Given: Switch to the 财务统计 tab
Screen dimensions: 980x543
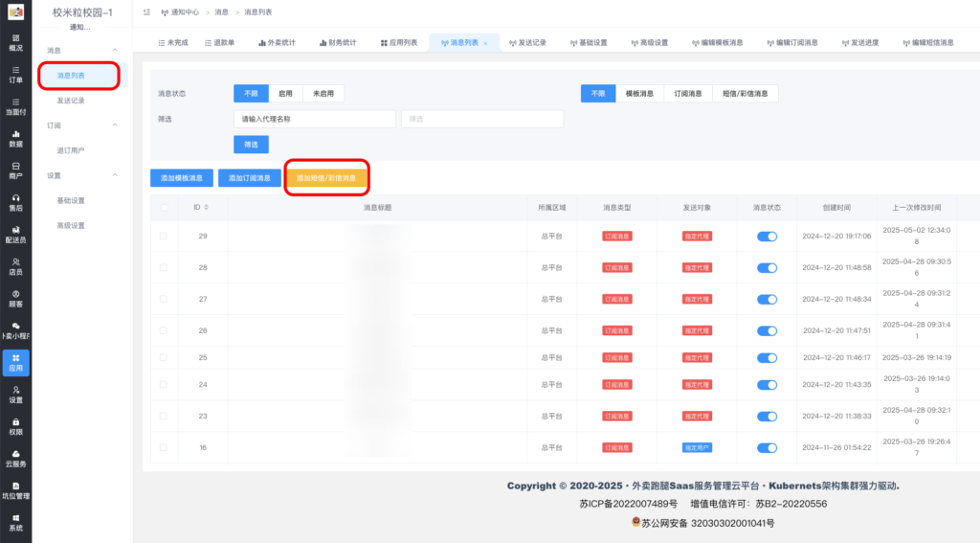Looking at the screenshot, I should (x=338, y=42).
